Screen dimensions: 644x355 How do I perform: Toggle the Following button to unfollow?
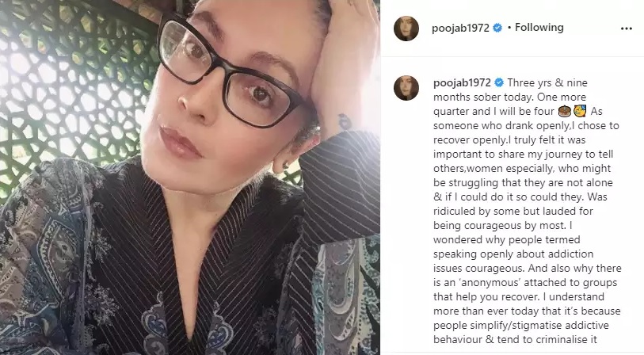(x=539, y=28)
